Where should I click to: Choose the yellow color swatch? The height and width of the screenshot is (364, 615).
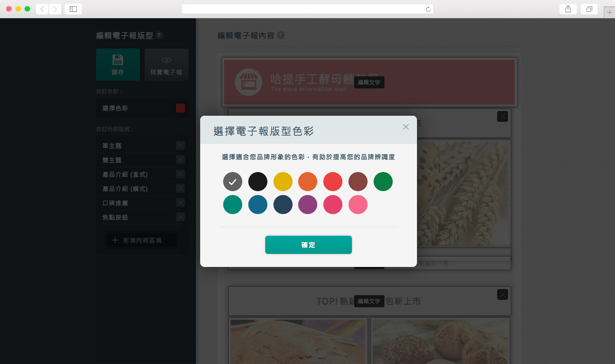click(283, 182)
